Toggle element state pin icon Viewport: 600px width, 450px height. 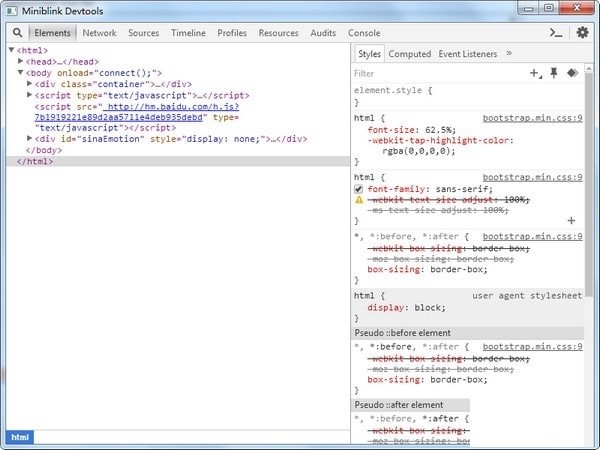coord(554,73)
